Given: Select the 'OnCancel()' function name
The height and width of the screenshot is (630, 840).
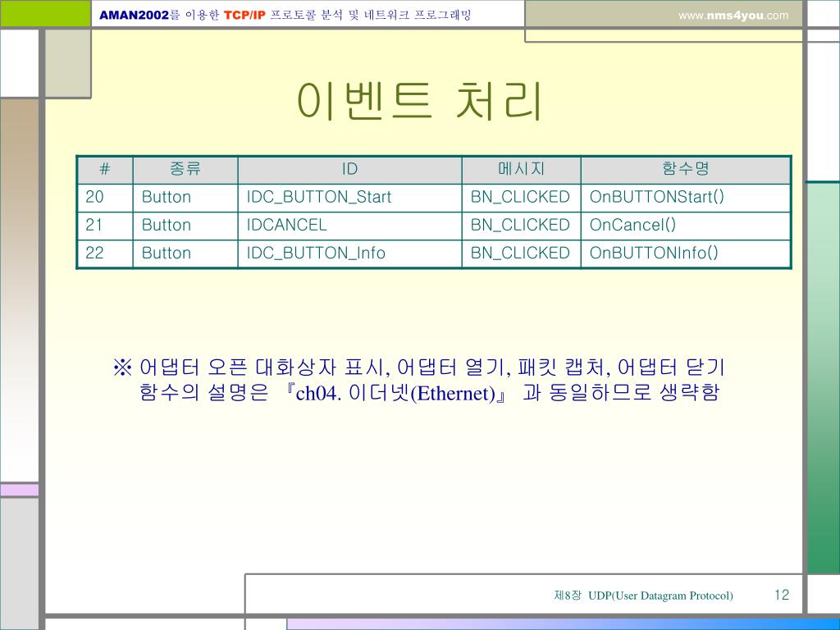Looking at the screenshot, I should [632, 225].
